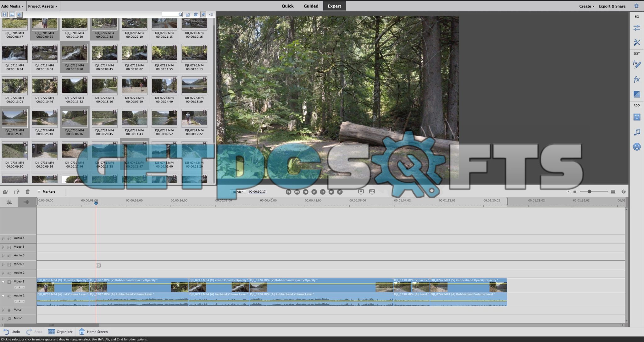Click the timeline track options icon
This screenshot has width=644, height=342.
coord(9,202)
